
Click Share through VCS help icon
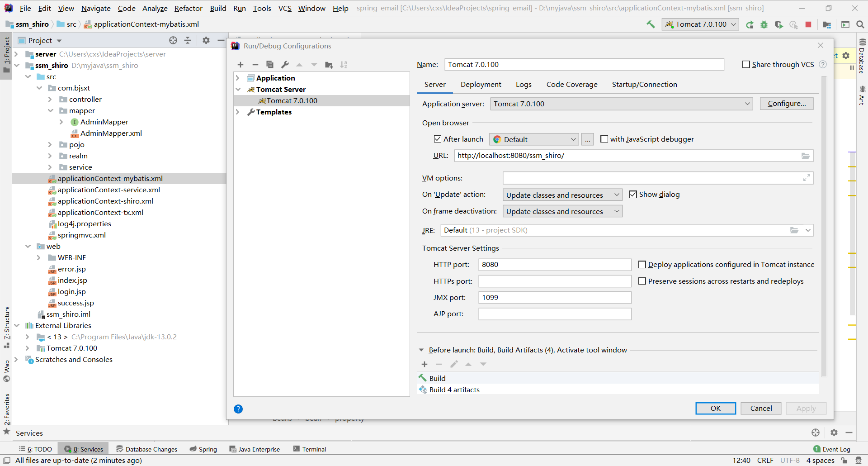[823, 65]
